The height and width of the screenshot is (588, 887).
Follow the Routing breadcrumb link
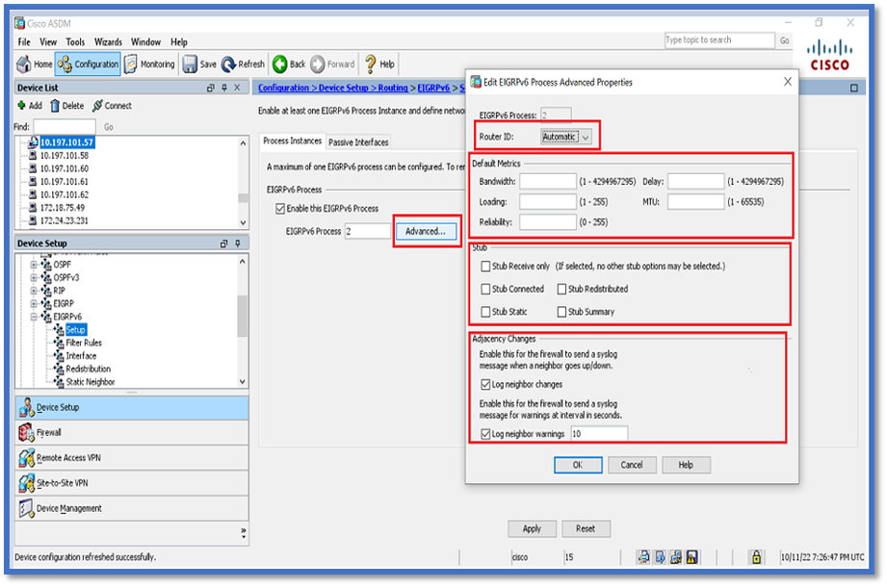393,88
